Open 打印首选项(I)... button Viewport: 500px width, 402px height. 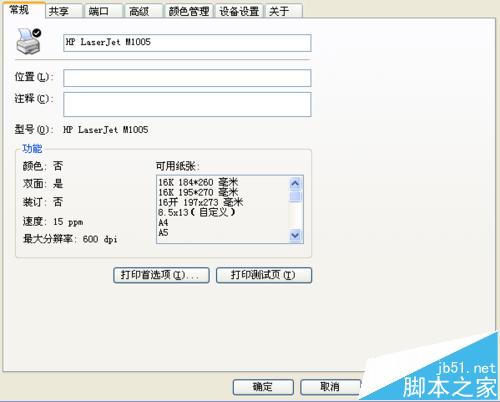(x=161, y=275)
